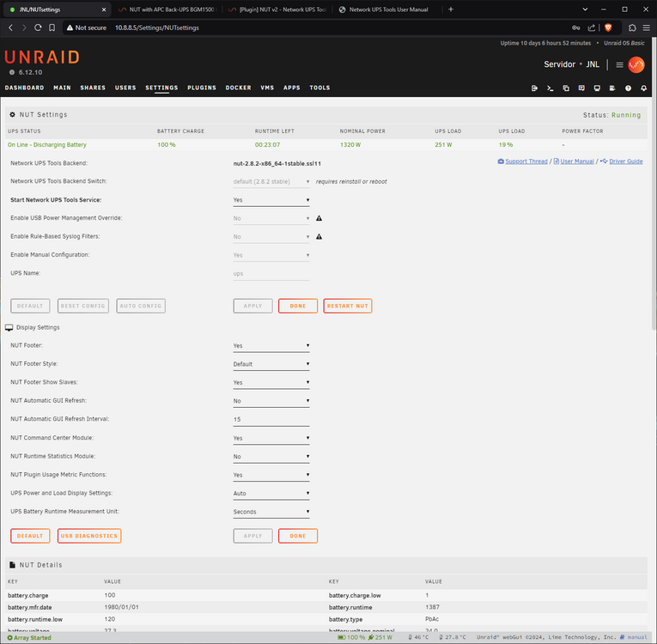Open the browser tab list chevron
The height and width of the screenshot is (644, 657).
point(585,9)
